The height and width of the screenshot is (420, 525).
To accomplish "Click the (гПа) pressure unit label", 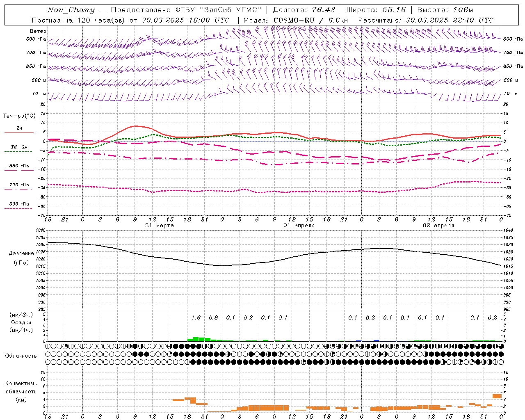I will click(21, 262).
